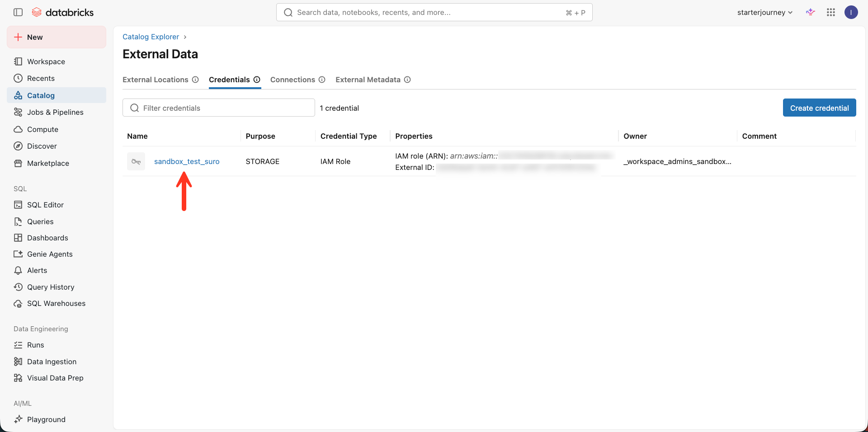
Task: Click the Properties column header
Action: pos(414,136)
